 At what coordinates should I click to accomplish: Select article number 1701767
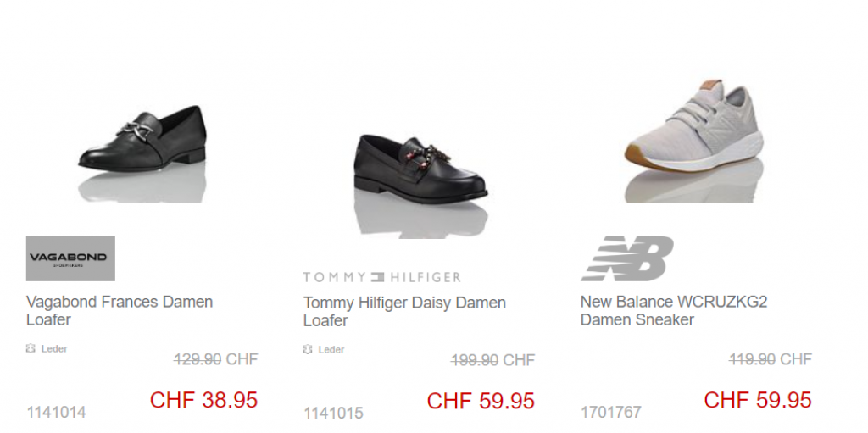tap(610, 413)
